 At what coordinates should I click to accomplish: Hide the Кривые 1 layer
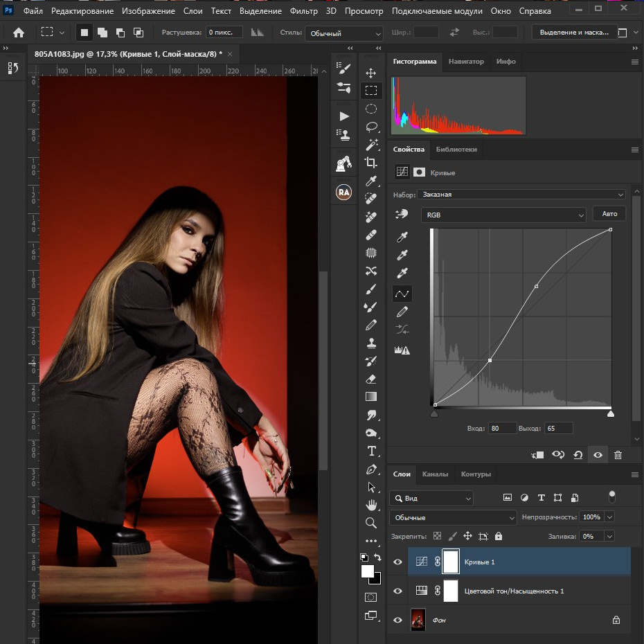point(397,562)
